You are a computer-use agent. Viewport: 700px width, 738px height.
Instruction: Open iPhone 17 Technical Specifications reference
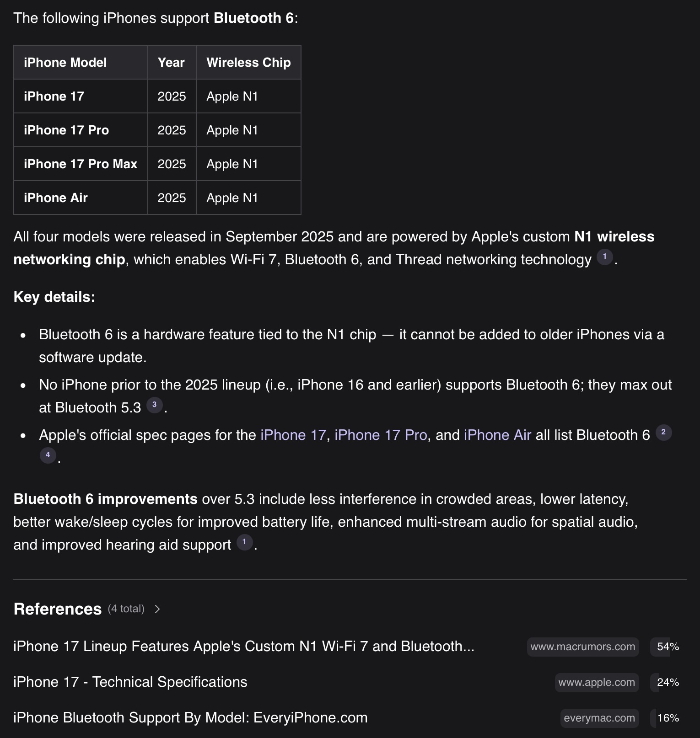click(x=130, y=682)
